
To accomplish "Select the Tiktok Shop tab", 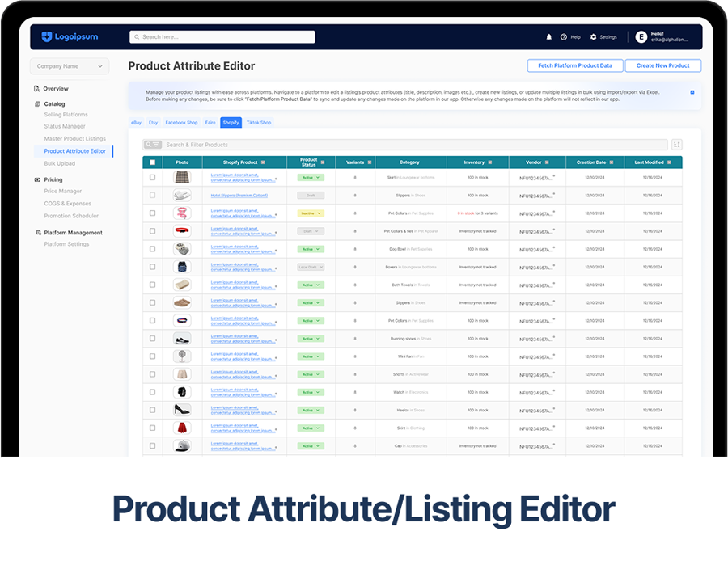I will (x=259, y=123).
